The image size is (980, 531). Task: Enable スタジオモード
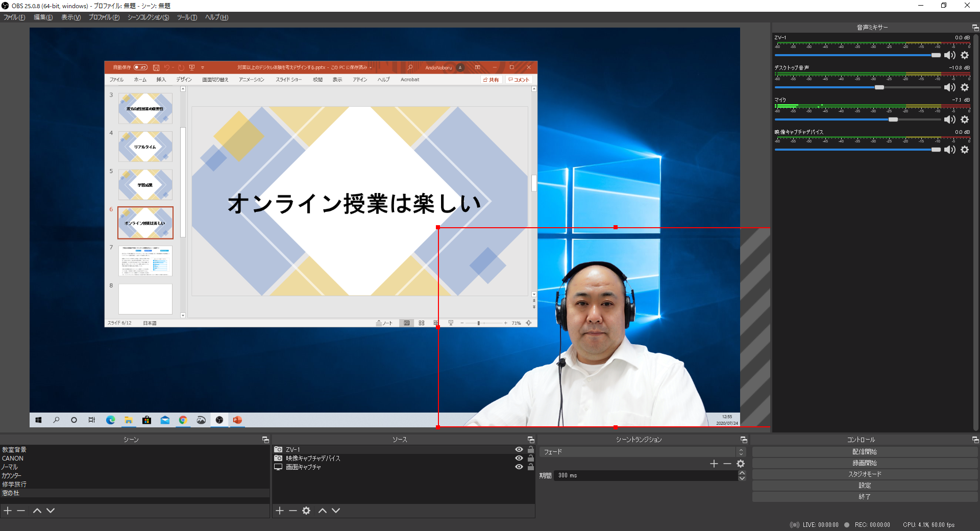(865, 474)
